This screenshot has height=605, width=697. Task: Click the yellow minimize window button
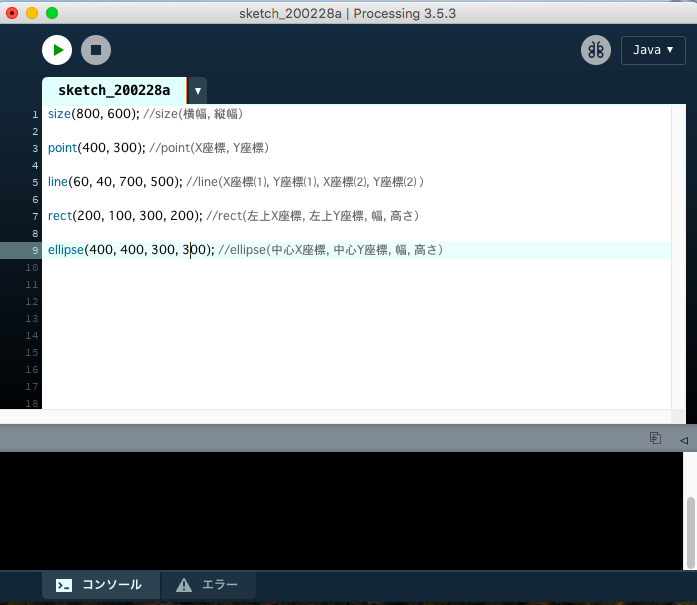click(32, 13)
